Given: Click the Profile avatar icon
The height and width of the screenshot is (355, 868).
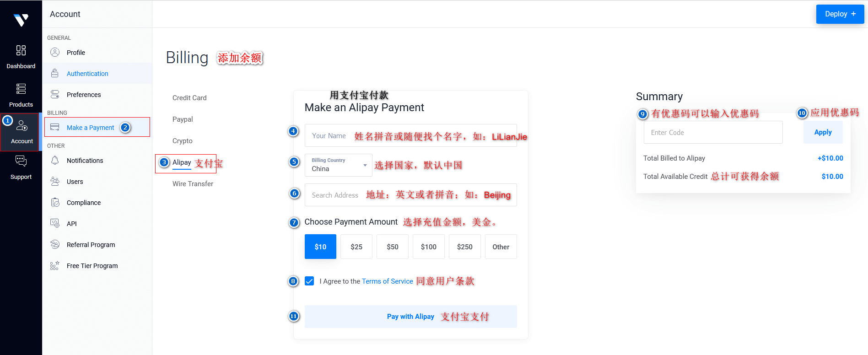Looking at the screenshot, I should [55, 52].
